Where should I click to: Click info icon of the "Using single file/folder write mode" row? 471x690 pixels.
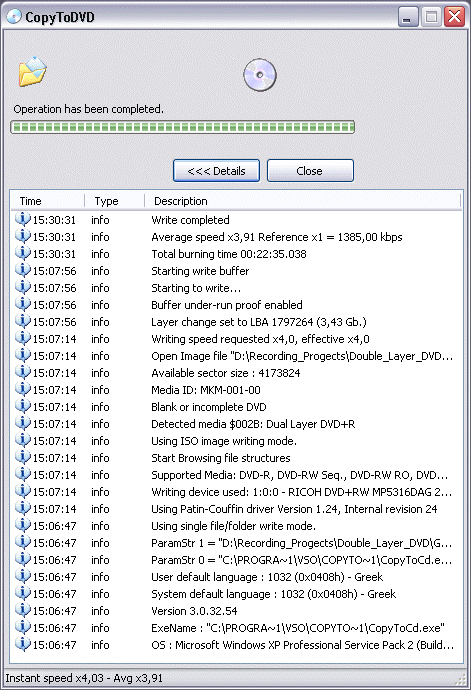click(22, 525)
